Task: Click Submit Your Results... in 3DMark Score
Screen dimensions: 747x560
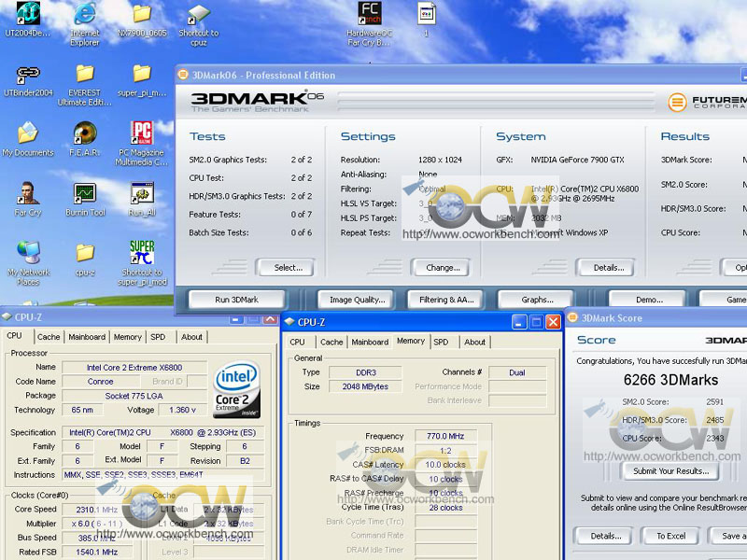Action: point(669,471)
